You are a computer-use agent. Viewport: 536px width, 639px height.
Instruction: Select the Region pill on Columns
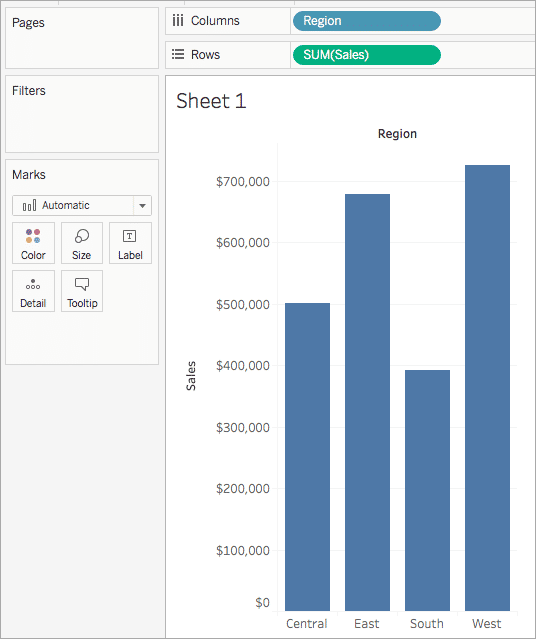[366, 21]
